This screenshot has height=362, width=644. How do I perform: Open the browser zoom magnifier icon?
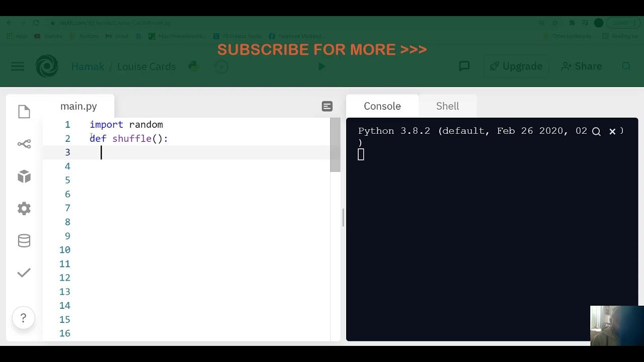pos(541,23)
